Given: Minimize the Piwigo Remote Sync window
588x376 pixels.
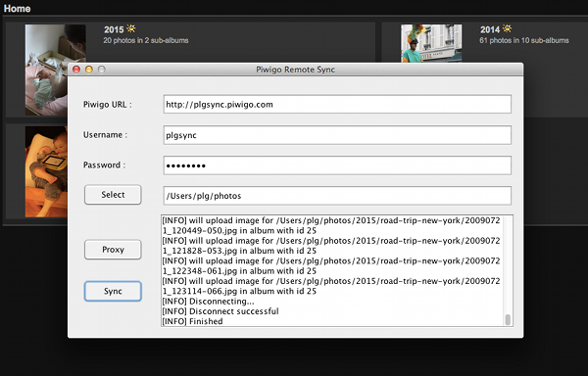Looking at the screenshot, I should tap(89, 70).
